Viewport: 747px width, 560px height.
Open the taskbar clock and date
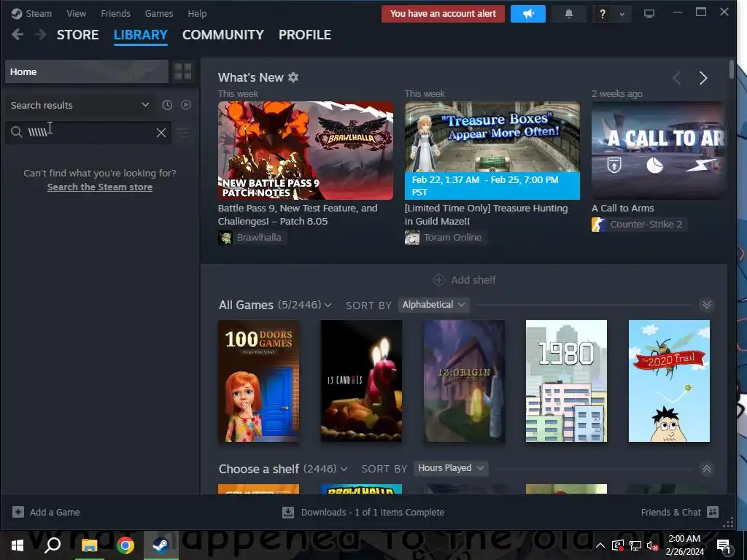684,545
